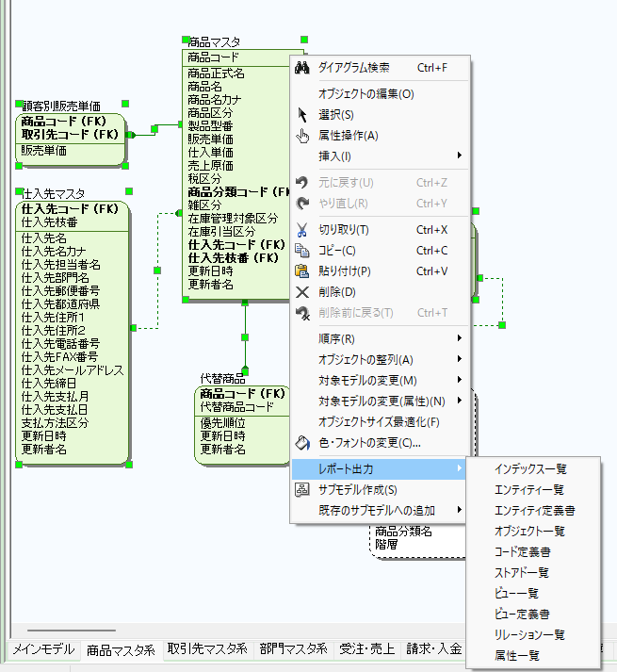Choose コピー(C) menu entry
The height and width of the screenshot is (672, 617).
(x=380, y=251)
